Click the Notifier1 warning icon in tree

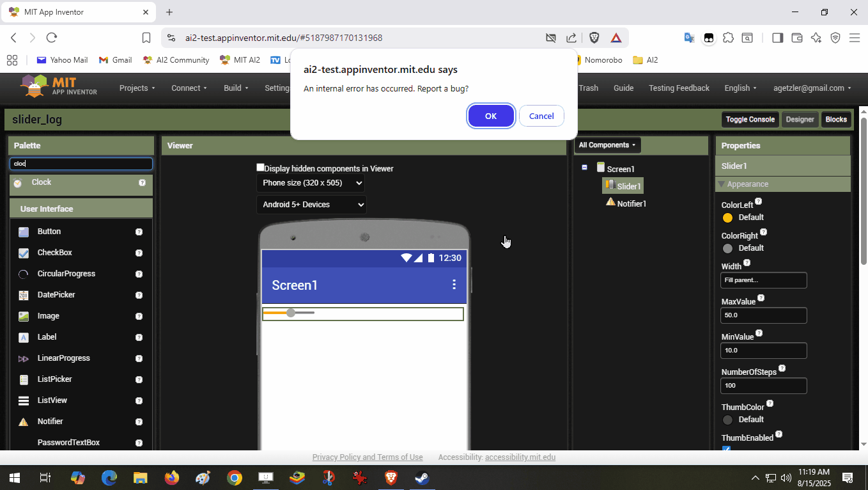coord(610,203)
